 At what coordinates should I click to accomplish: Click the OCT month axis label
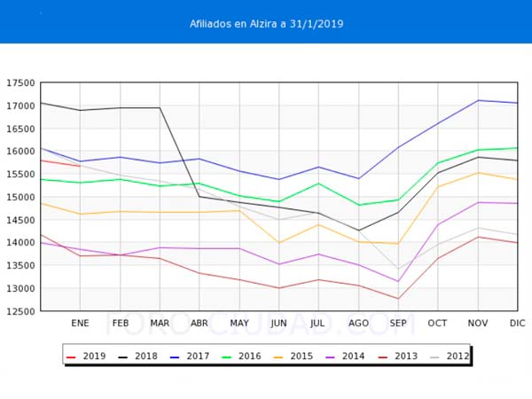[x=437, y=324]
